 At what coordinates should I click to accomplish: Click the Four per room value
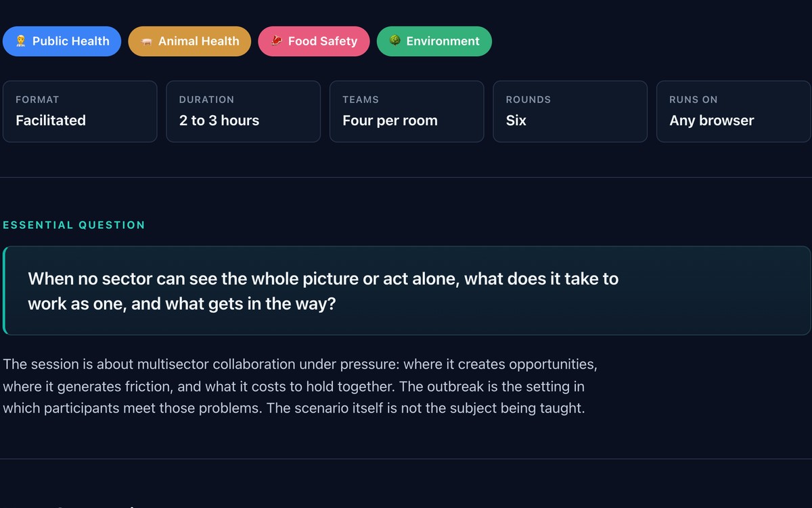390,121
